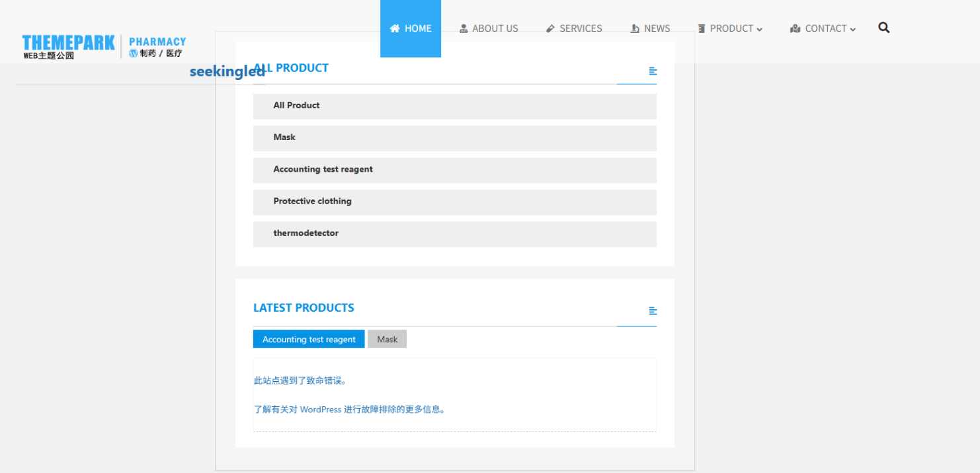The height and width of the screenshot is (473, 980).
Task: Select the thermodetector category
Action: tap(306, 233)
